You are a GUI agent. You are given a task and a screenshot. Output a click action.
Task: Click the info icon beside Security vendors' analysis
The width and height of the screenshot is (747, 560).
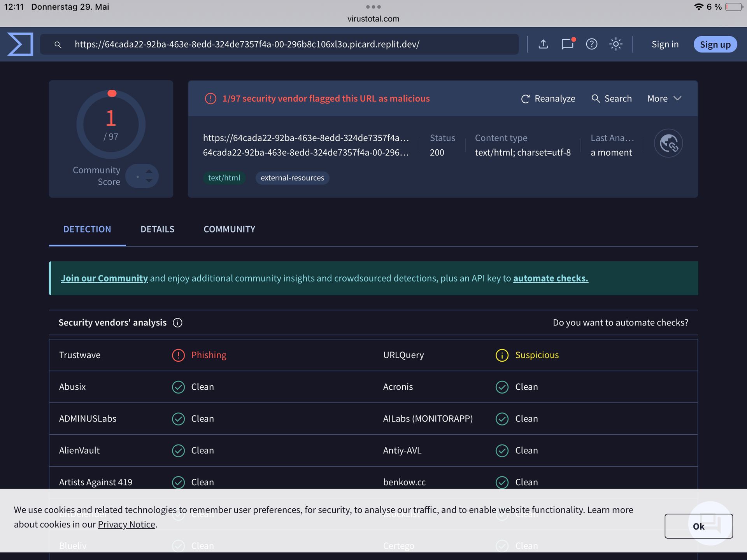[177, 323]
